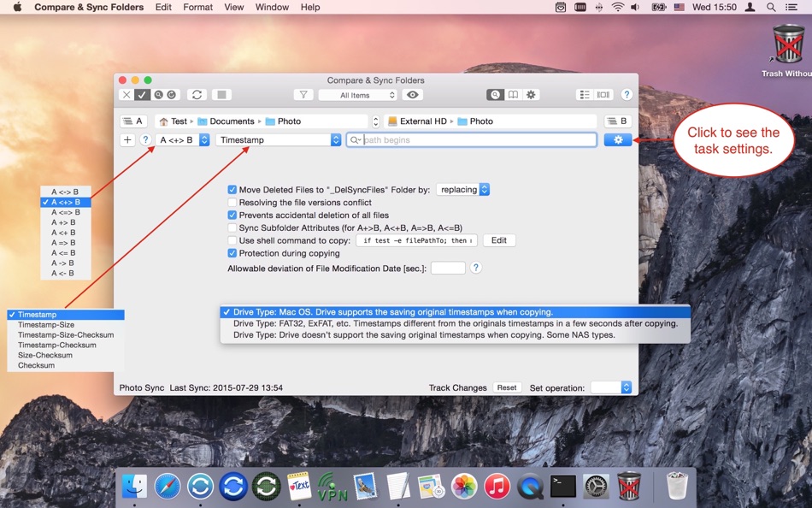The width and height of the screenshot is (812, 508).
Task: Uncheck Move Deleted Files to _DelSyncFiles
Action: pos(232,190)
